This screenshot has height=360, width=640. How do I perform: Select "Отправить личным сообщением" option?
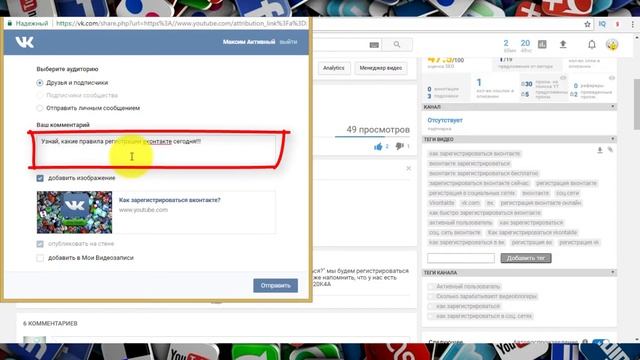(x=40, y=108)
